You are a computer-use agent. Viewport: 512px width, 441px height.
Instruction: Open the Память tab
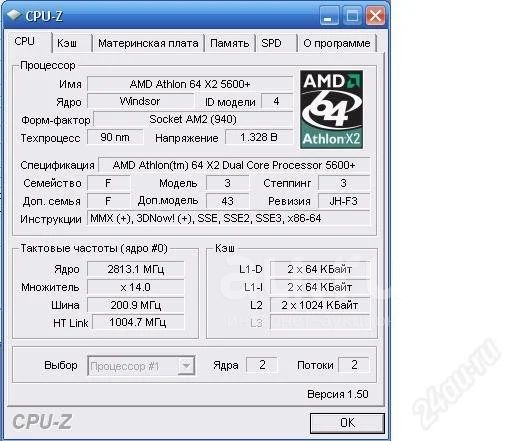(x=230, y=43)
